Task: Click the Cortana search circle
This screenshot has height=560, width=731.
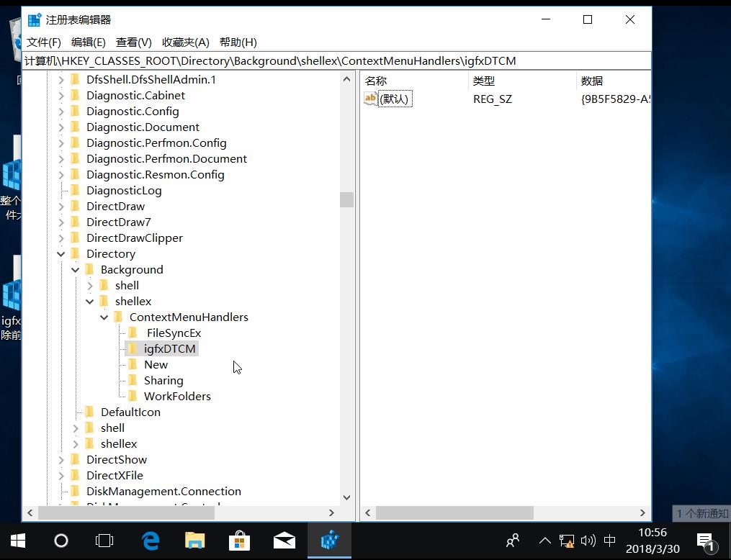Action: (60, 541)
